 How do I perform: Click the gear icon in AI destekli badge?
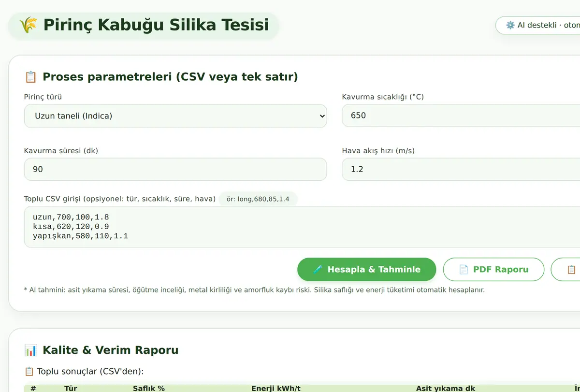coord(510,25)
